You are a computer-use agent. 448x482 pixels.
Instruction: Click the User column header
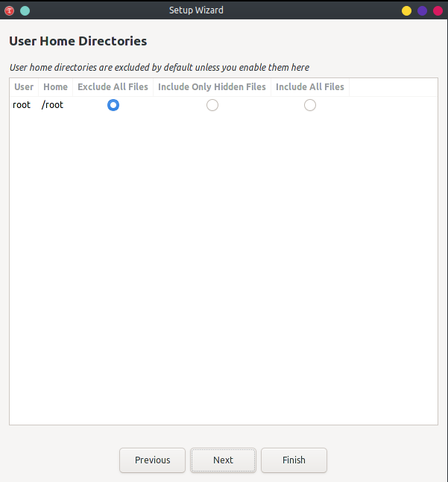24,87
